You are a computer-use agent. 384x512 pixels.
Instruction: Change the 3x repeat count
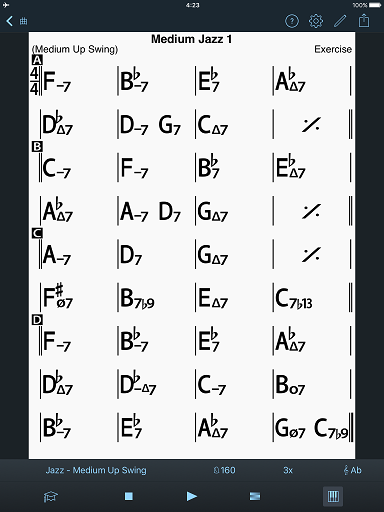(x=288, y=470)
